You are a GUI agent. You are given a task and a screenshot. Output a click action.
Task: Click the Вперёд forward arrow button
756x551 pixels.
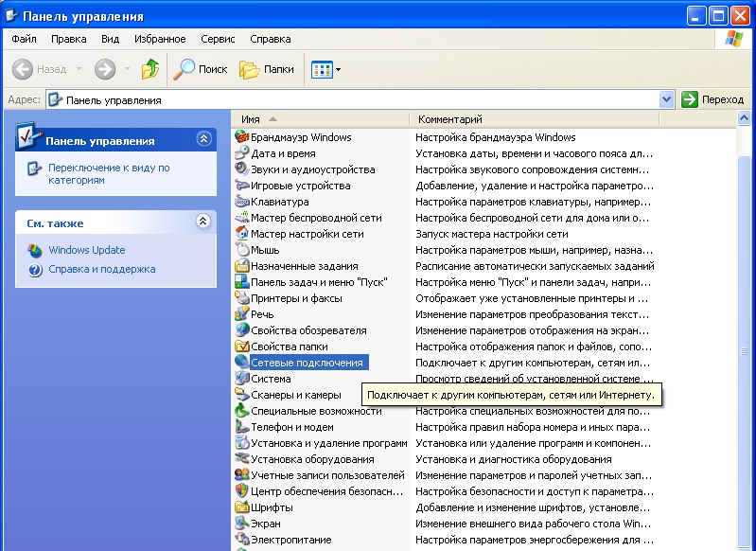[105, 69]
